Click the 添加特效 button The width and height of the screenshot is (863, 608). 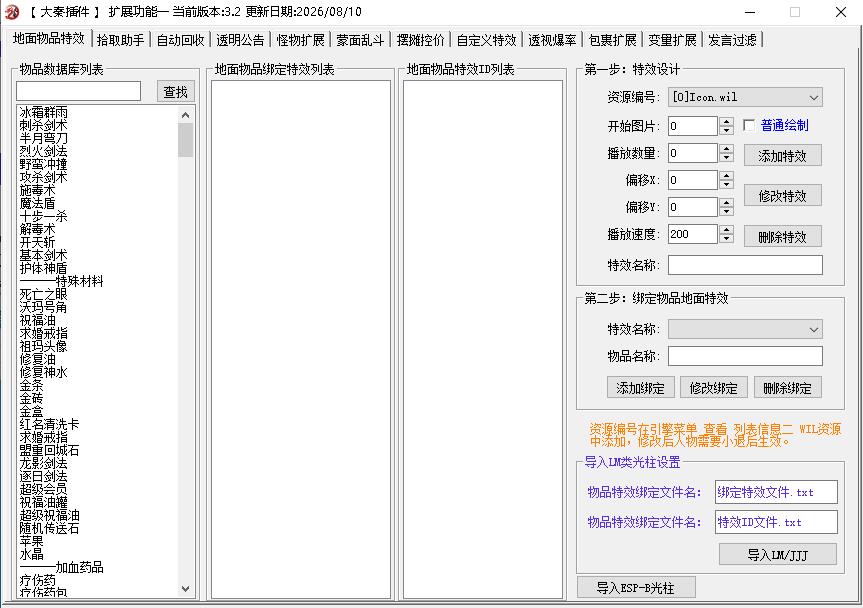coord(782,156)
